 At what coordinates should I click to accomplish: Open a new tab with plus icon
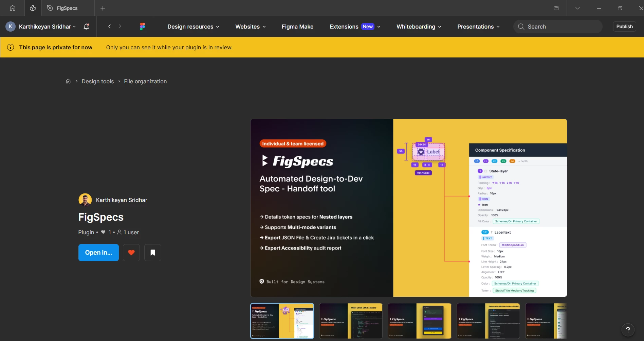click(103, 8)
